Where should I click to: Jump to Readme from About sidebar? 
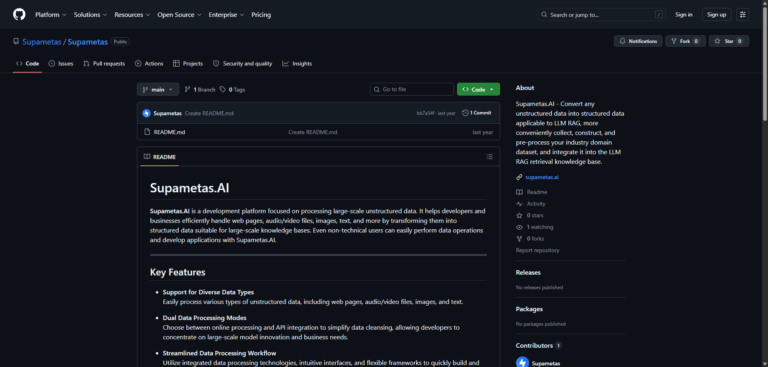click(536, 192)
